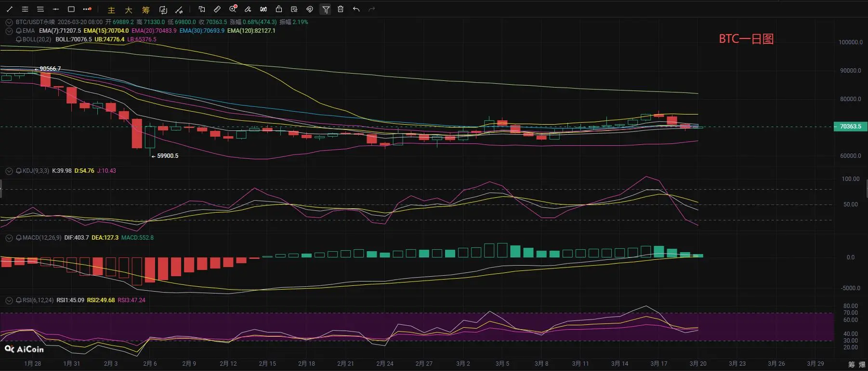The height and width of the screenshot is (371, 868).
Task: Toggle the 爆 liquidation button at bottom right
Action: click(862, 364)
